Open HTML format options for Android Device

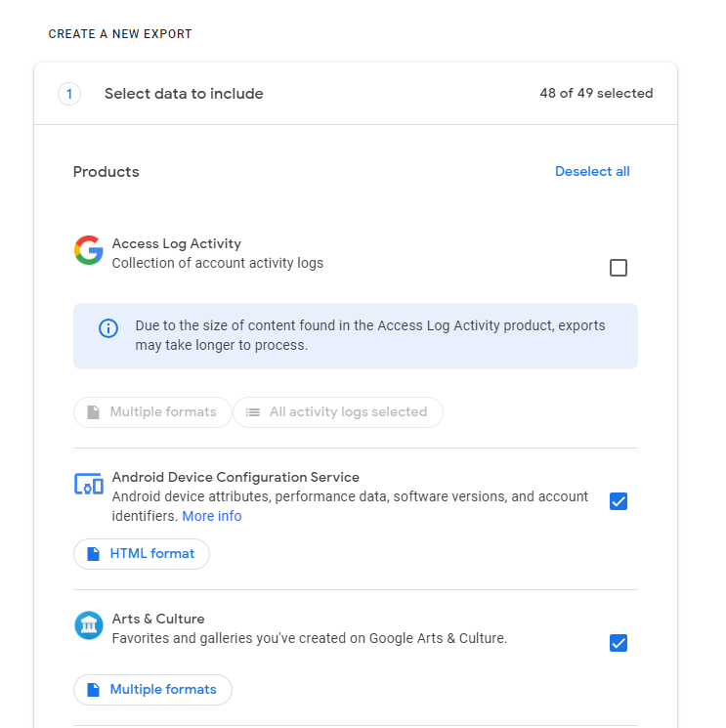(142, 554)
